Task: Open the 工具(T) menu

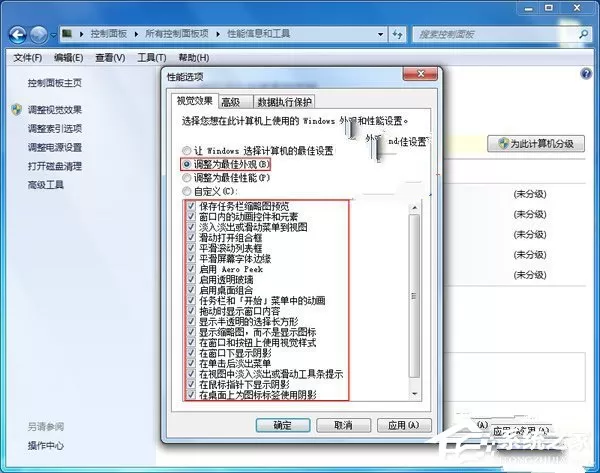Action: coord(152,58)
